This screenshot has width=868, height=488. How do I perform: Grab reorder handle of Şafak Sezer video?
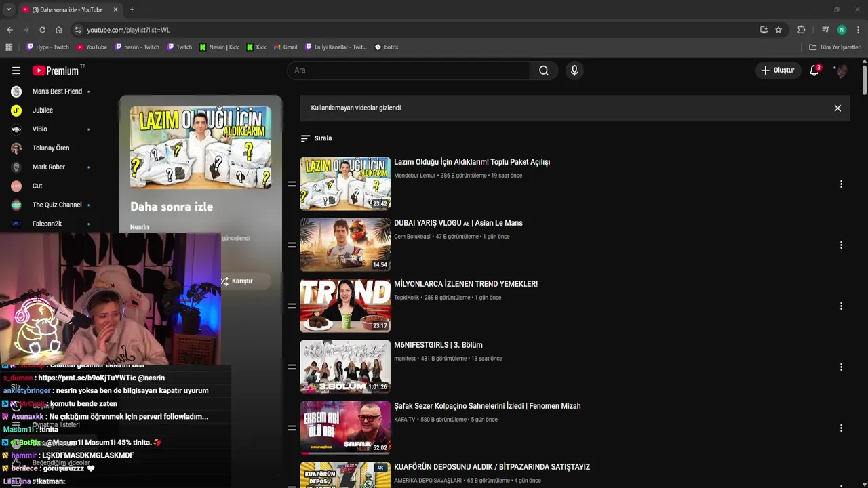point(292,428)
